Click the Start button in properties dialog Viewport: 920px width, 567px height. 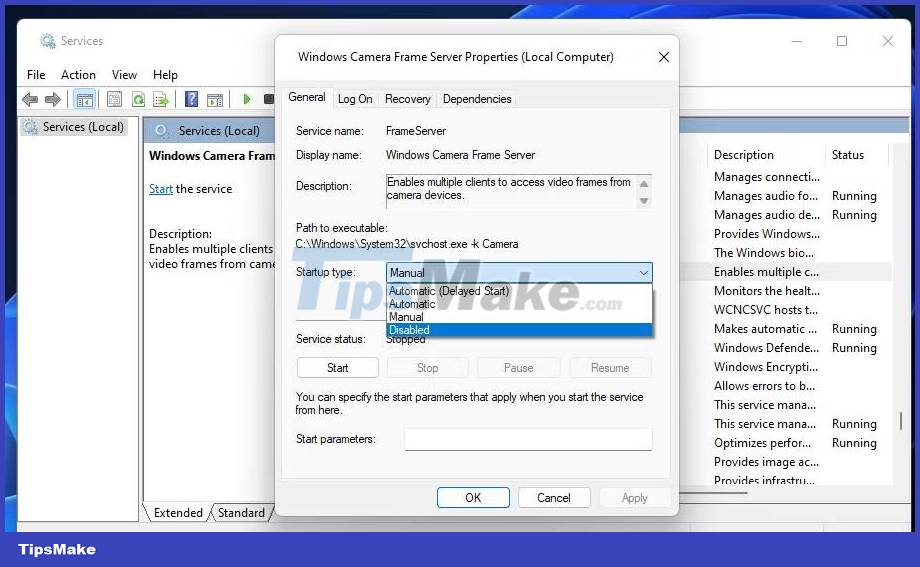[337, 368]
